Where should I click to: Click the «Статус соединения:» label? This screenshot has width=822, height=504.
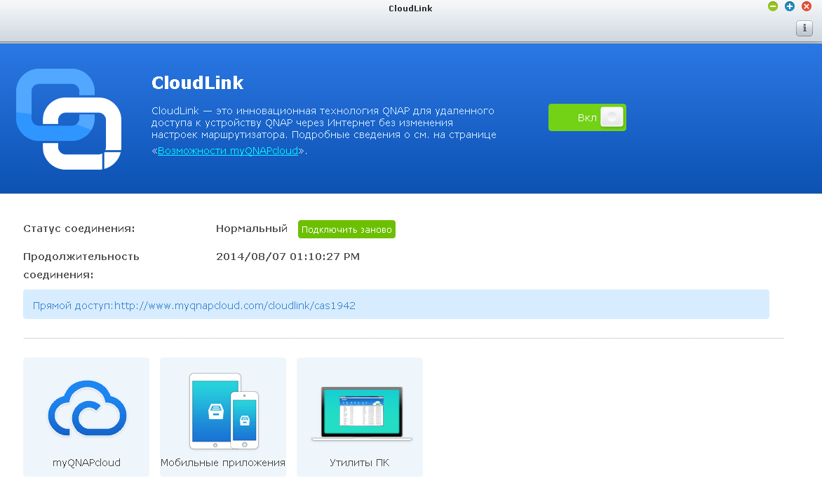point(79,229)
